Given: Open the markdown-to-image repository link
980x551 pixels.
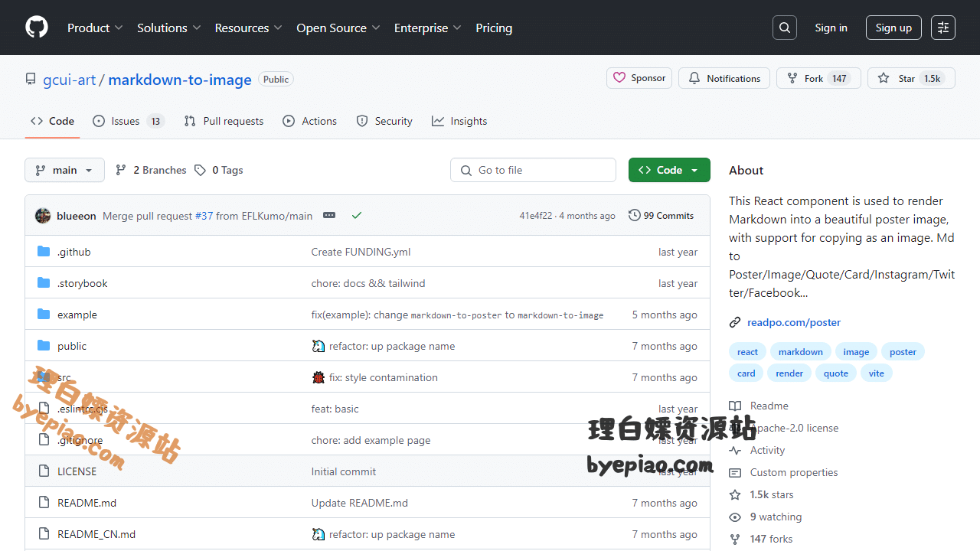Looking at the screenshot, I should point(180,80).
